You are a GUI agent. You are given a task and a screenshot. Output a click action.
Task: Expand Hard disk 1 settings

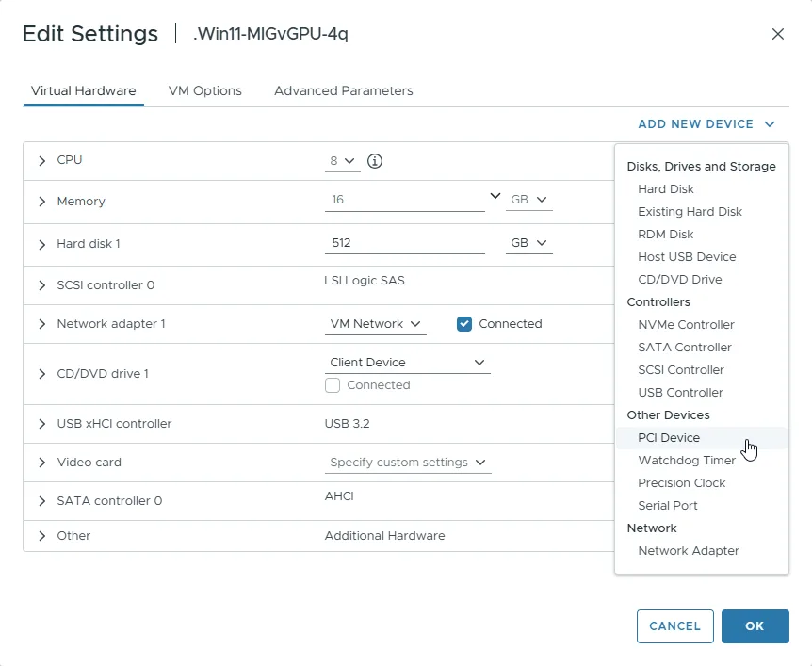[x=41, y=243]
